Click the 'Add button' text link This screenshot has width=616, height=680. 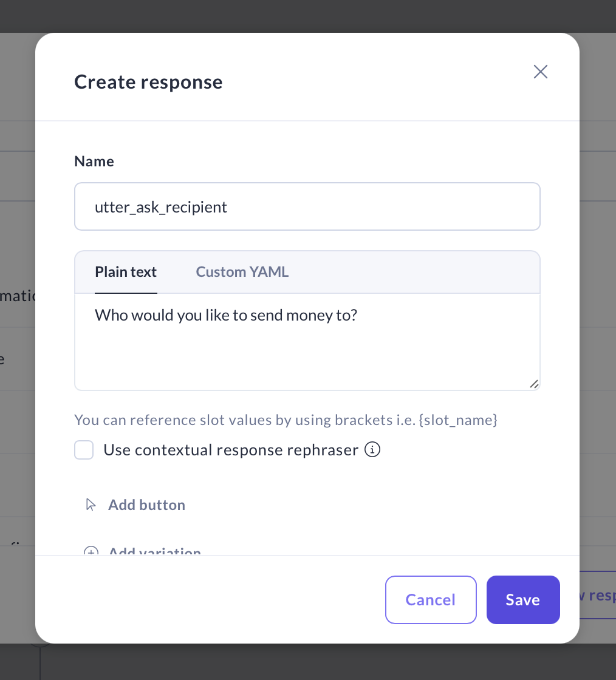[146, 505]
